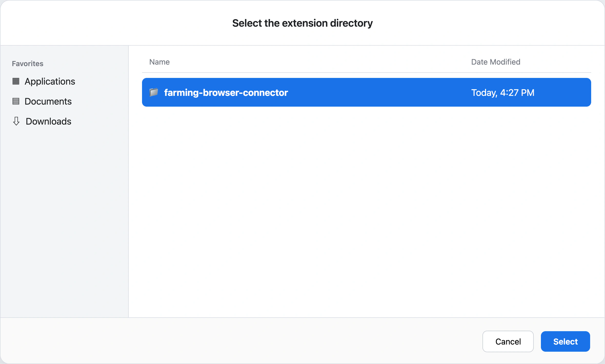
Task: Go to Downloads in Favorites
Action: coord(48,121)
